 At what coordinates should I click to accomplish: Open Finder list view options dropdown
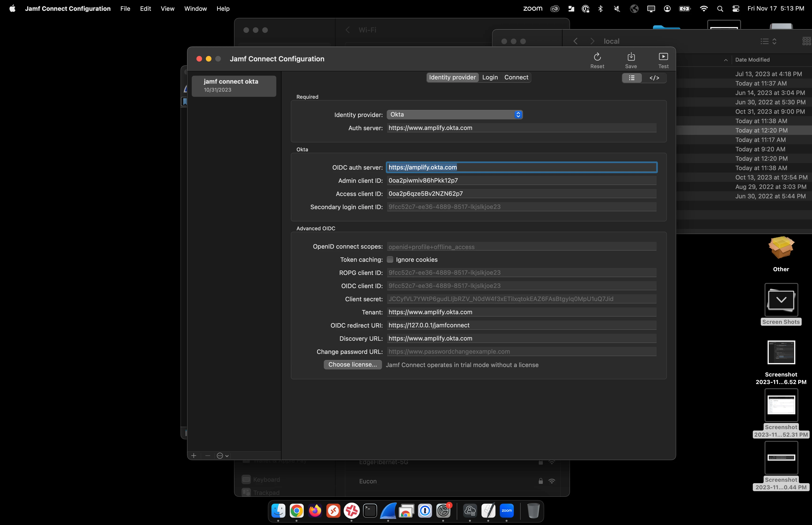coord(768,41)
